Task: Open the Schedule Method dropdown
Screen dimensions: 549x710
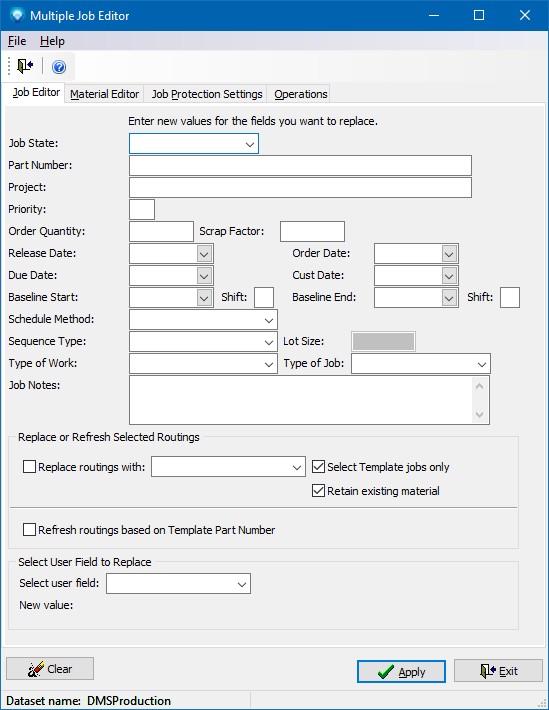Action: point(203,320)
